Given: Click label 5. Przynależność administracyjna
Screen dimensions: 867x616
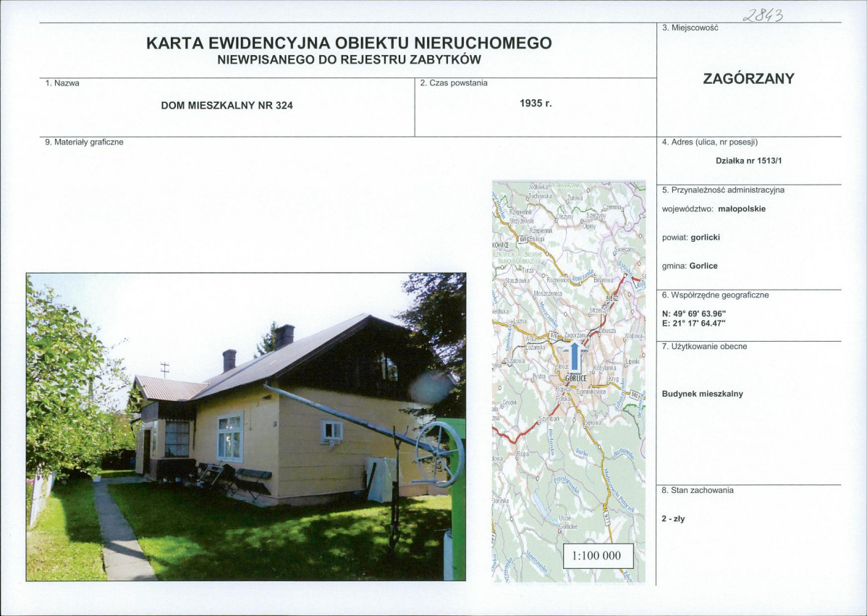Looking at the screenshot, I should click(723, 190).
